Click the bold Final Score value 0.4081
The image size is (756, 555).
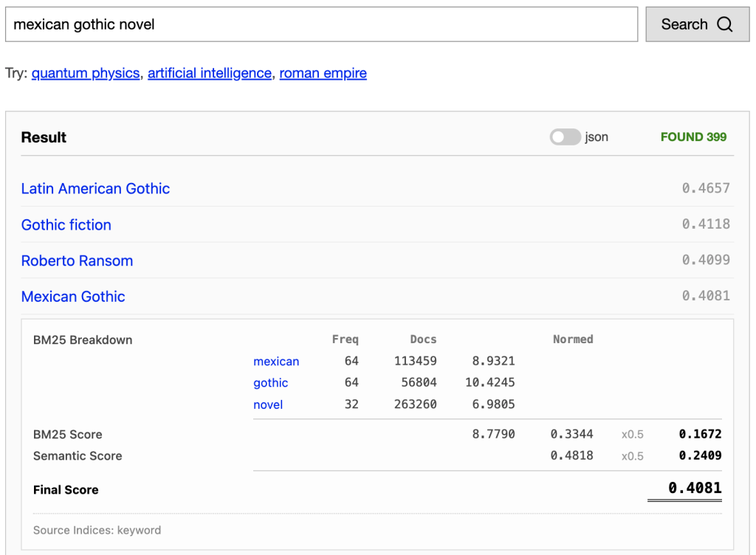(x=694, y=488)
